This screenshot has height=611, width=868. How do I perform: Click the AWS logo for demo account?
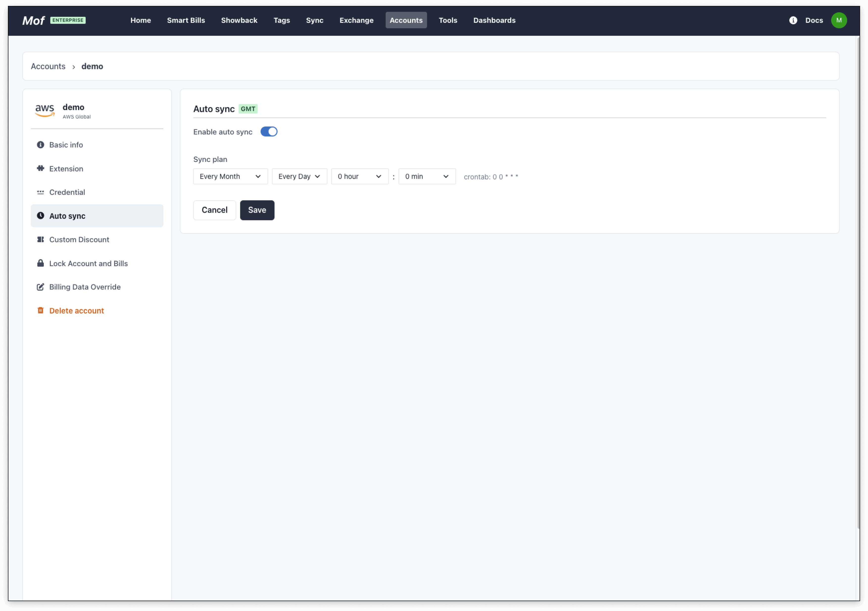click(x=45, y=111)
